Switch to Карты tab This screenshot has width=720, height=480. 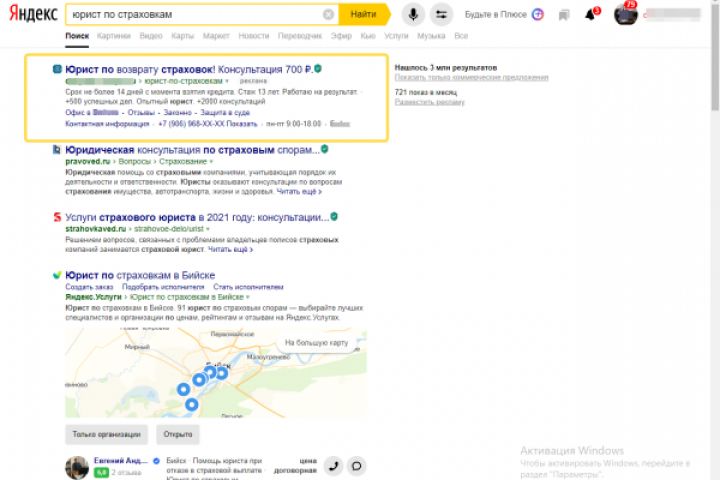(183, 36)
